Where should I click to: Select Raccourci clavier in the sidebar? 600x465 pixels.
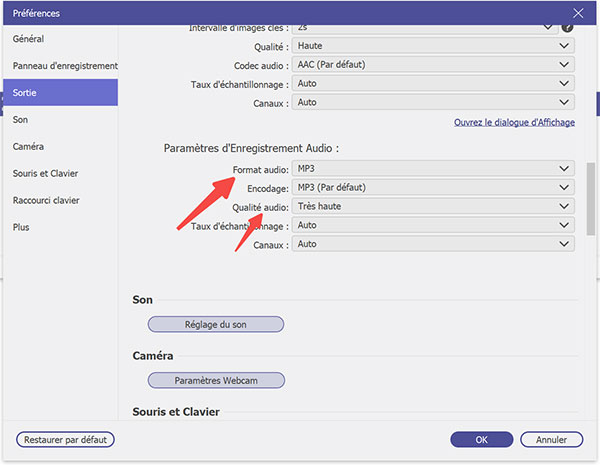pos(46,200)
